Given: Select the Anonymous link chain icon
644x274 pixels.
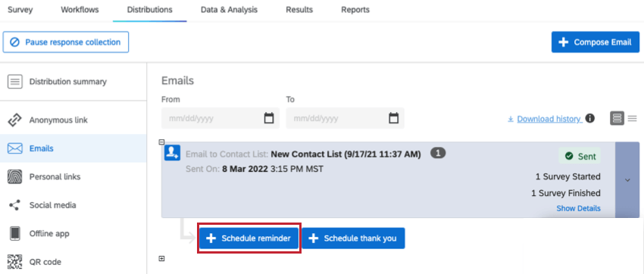Looking at the screenshot, I should tap(15, 120).
